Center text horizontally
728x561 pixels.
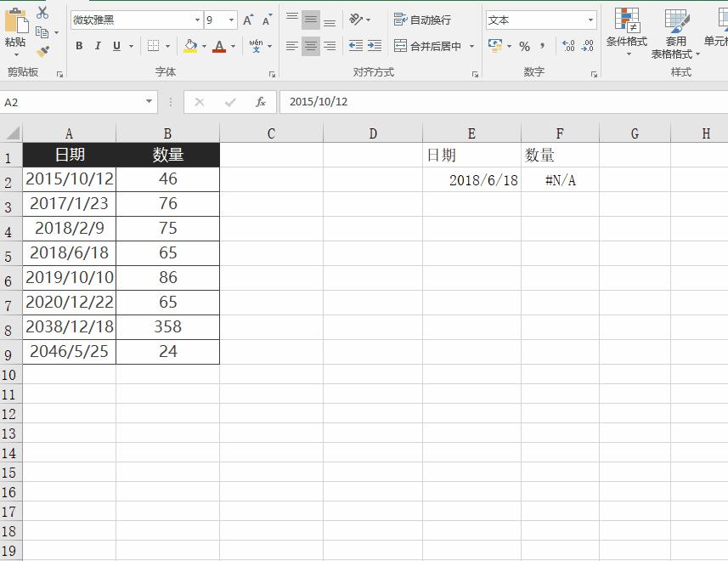311,46
